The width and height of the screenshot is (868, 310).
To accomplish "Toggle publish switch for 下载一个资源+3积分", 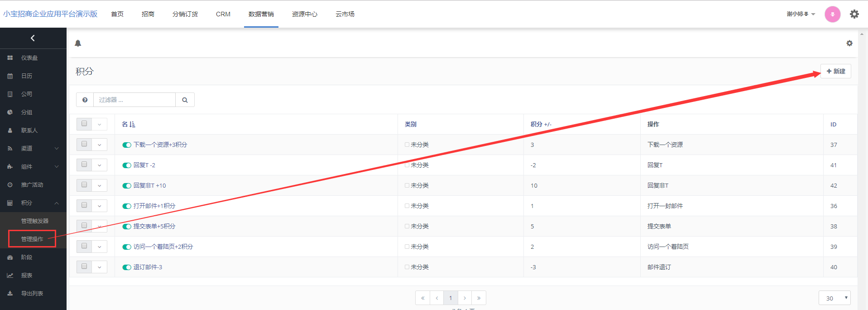I will (127, 145).
